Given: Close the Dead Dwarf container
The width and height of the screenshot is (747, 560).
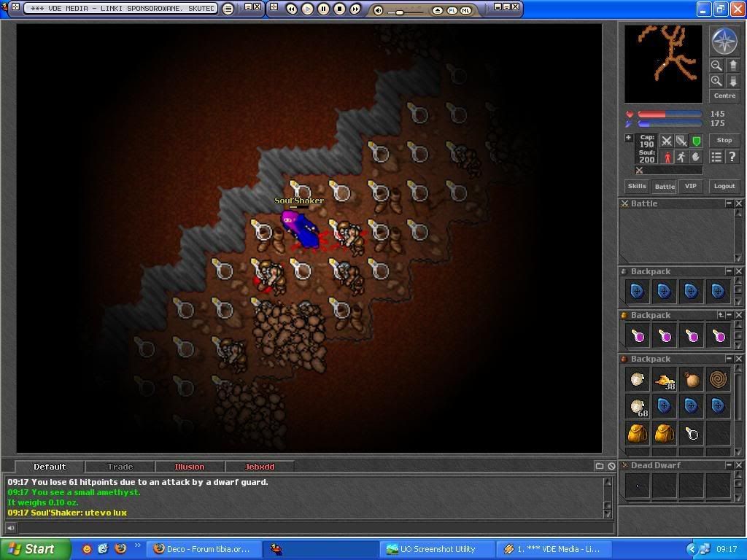Looking at the screenshot, I should point(738,464).
